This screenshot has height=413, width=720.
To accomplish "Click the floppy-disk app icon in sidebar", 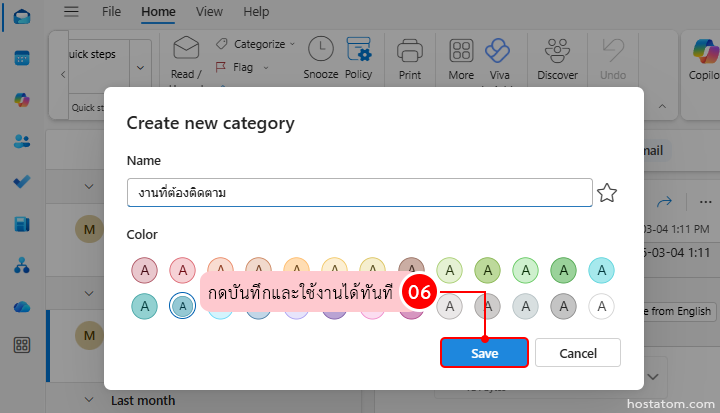I will 22,224.
